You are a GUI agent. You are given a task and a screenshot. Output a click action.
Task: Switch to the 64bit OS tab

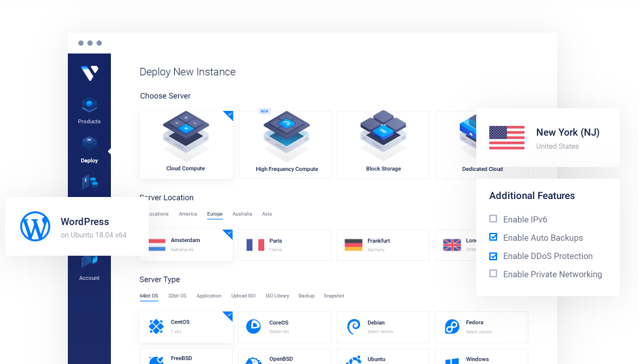click(149, 296)
